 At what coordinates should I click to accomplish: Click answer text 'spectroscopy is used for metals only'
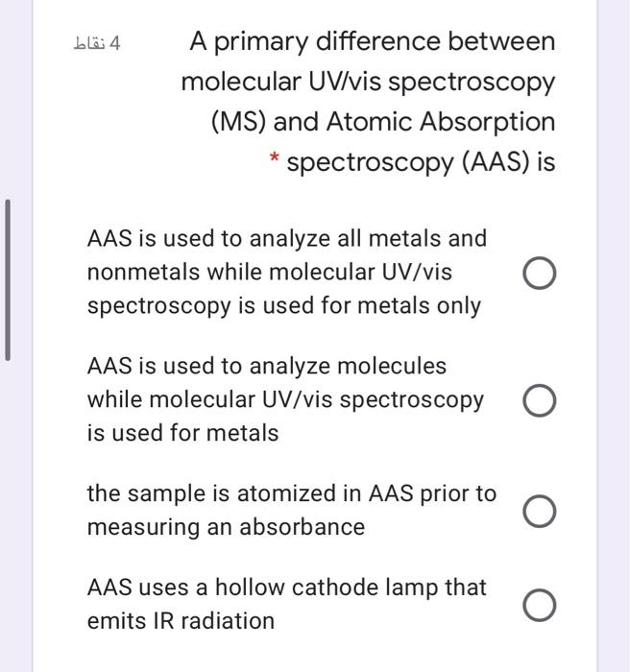point(284,306)
